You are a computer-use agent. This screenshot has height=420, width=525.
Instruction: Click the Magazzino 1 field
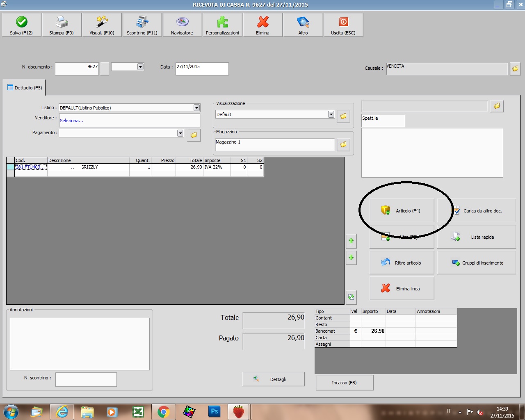click(x=275, y=144)
